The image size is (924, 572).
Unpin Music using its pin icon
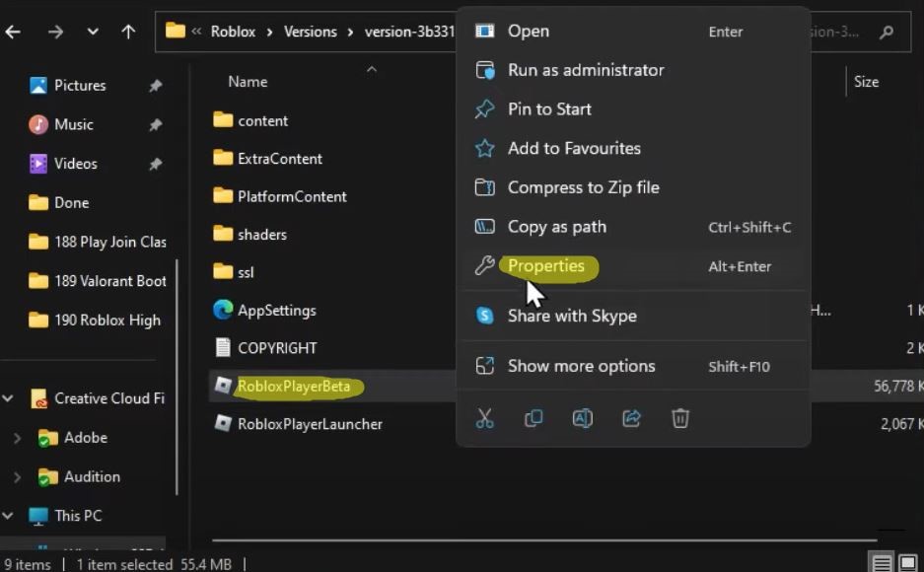(x=156, y=125)
